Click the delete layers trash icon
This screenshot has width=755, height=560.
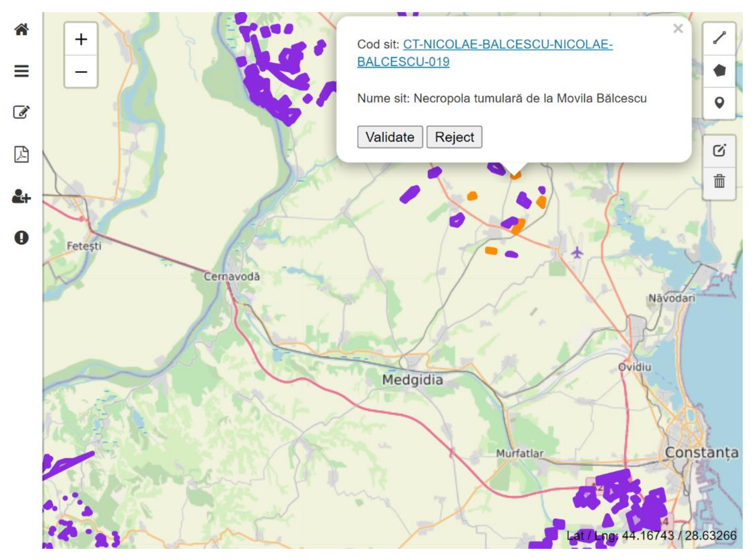pyautogui.click(x=719, y=181)
